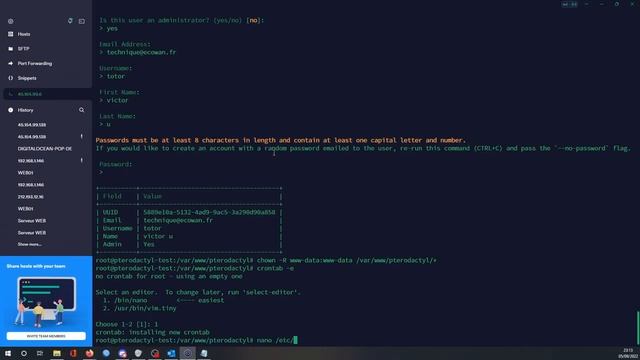Open the first Serveur WEB history entry

(x=32, y=221)
